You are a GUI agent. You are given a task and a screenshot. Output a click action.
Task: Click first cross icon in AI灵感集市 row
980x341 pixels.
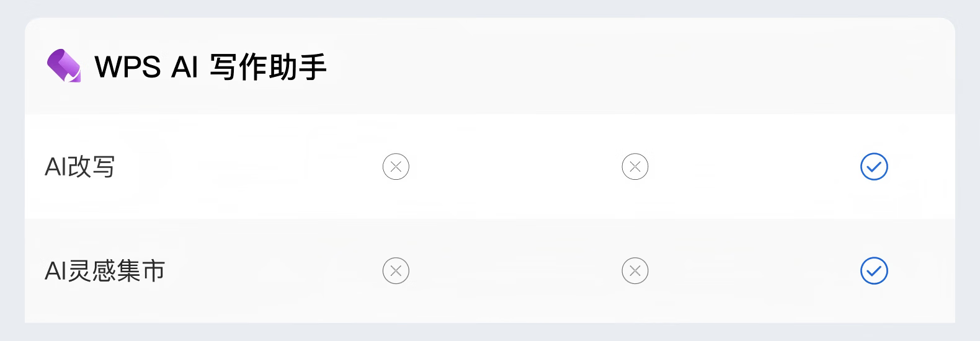[396, 271]
